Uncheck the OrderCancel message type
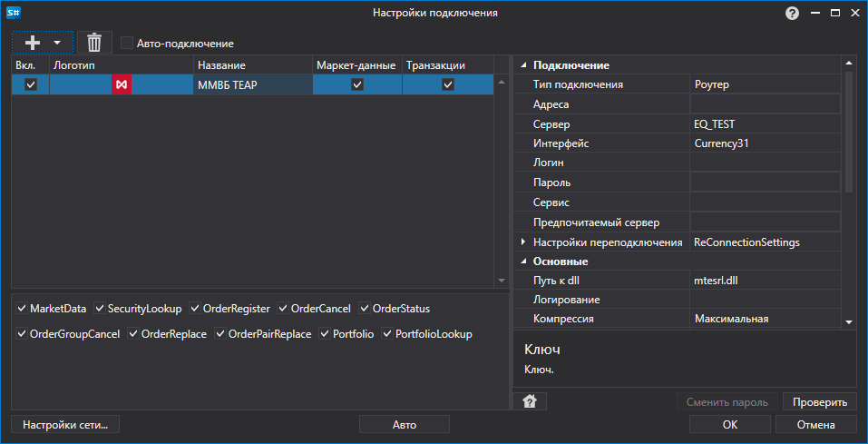This screenshot has width=868, height=444. pos(283,308)
